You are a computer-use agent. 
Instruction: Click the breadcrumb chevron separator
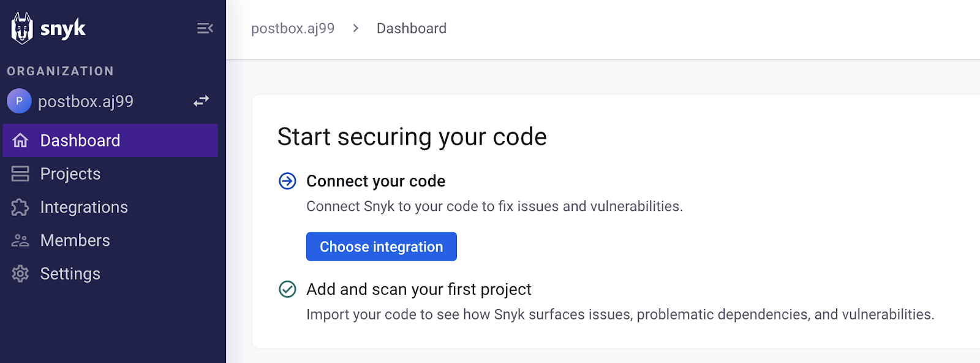[356, 28]
